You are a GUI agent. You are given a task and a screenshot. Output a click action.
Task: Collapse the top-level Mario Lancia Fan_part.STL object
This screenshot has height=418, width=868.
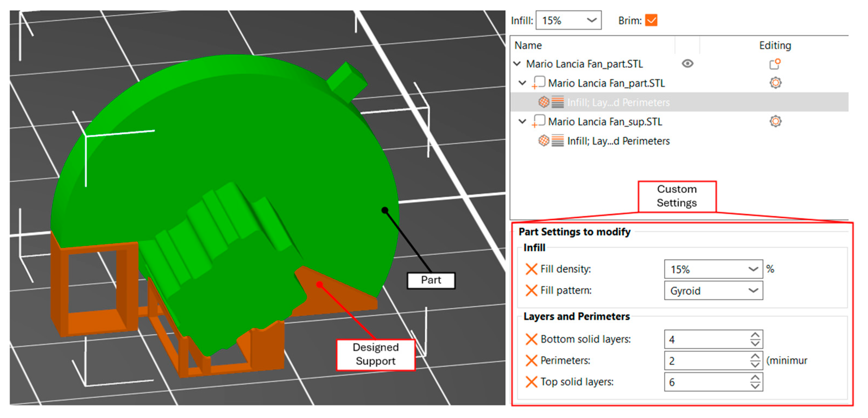click(x=517, y=64)
